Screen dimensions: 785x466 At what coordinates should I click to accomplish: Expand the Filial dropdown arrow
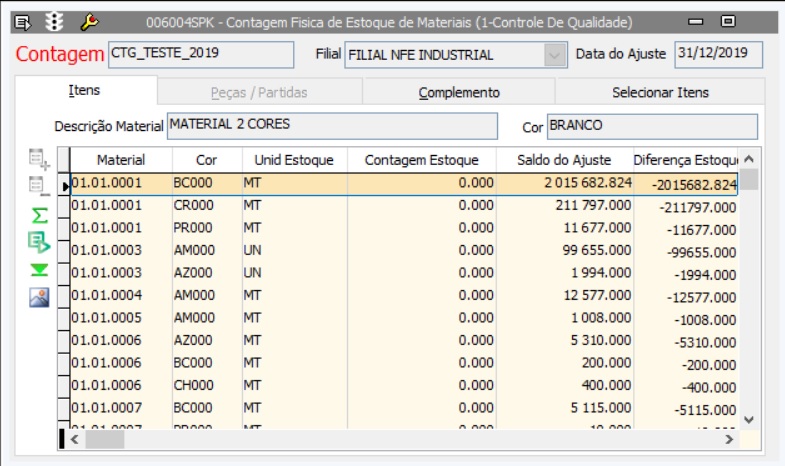coord(555,55)
